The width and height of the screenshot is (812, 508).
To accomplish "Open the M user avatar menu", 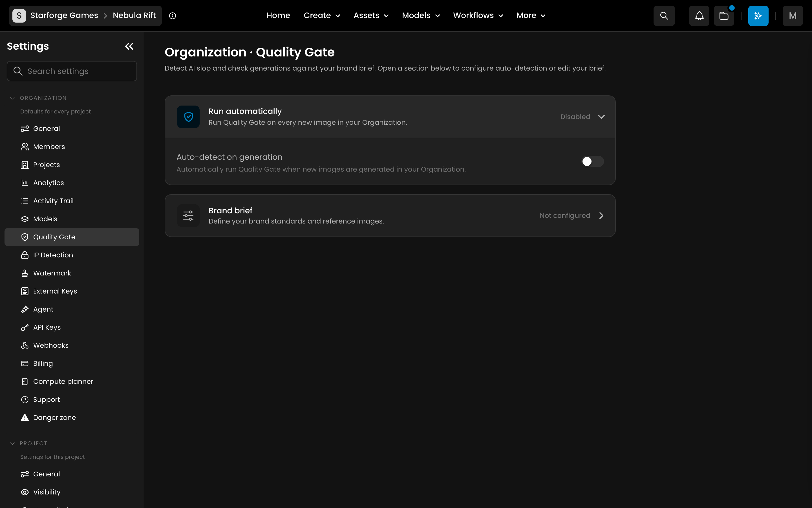I will 792,16.
